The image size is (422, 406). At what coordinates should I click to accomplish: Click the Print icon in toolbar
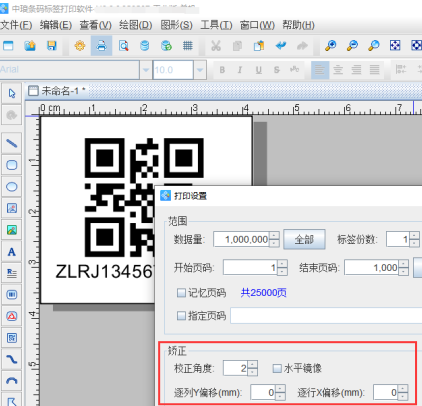click(x=101, y=45)
